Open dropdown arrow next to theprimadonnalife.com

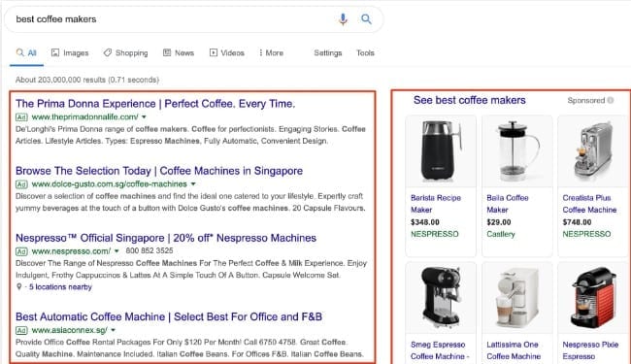144,117
